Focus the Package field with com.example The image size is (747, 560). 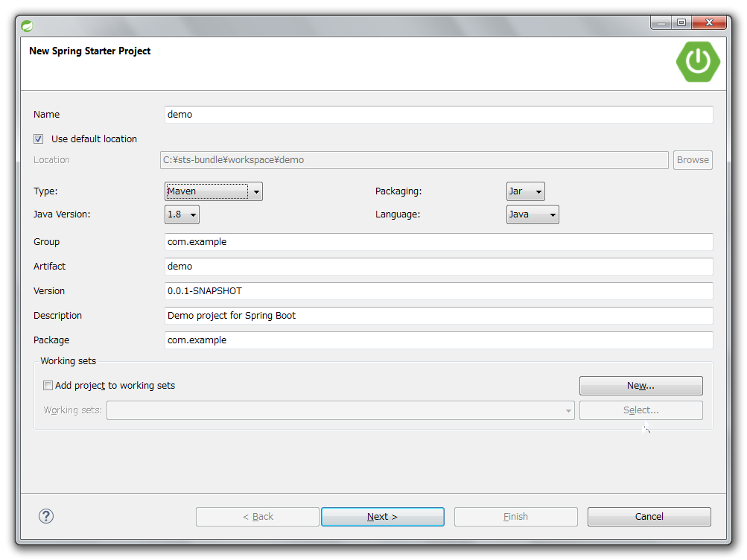pos(439,340)
